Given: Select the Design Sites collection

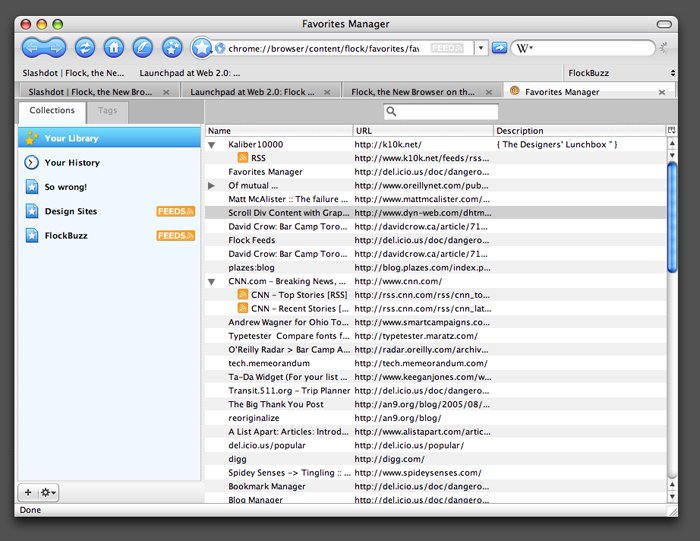Looking at the screenshot, I should [x=109, y=211].
